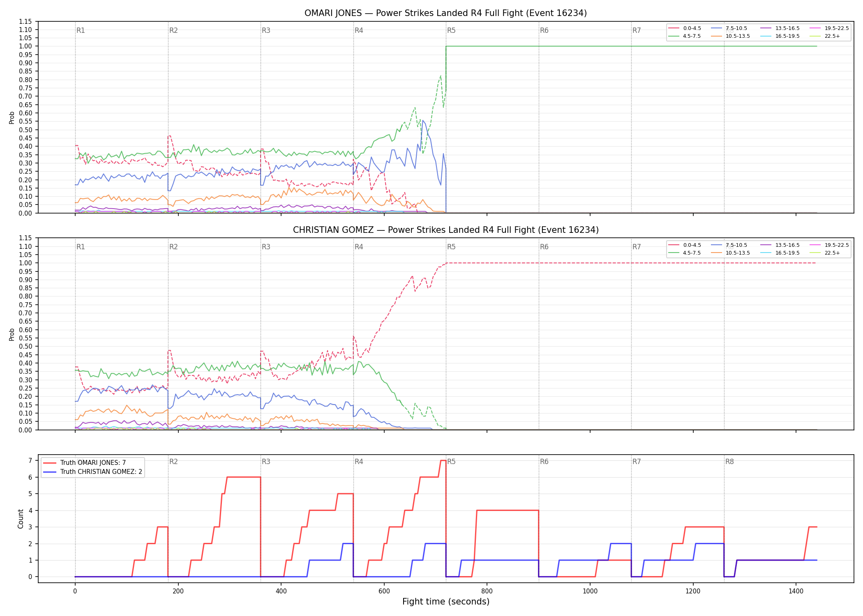Select the 4.5-7.5 legend entry in Omari Jones chart
This screenshot has height=616, width=863.
click(x=685, y=36)
